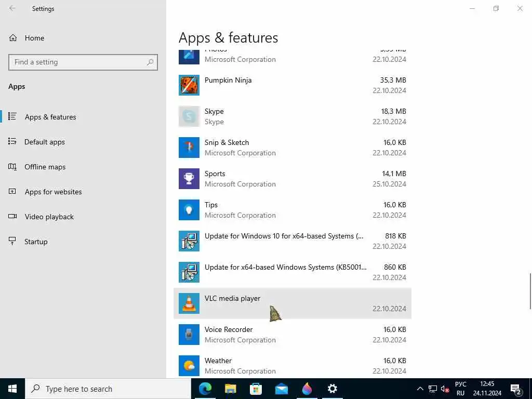The height and width of the screenshot is (399, 532).
Task: Click the search magnifier in Find a setting
Action: [150, 62]
